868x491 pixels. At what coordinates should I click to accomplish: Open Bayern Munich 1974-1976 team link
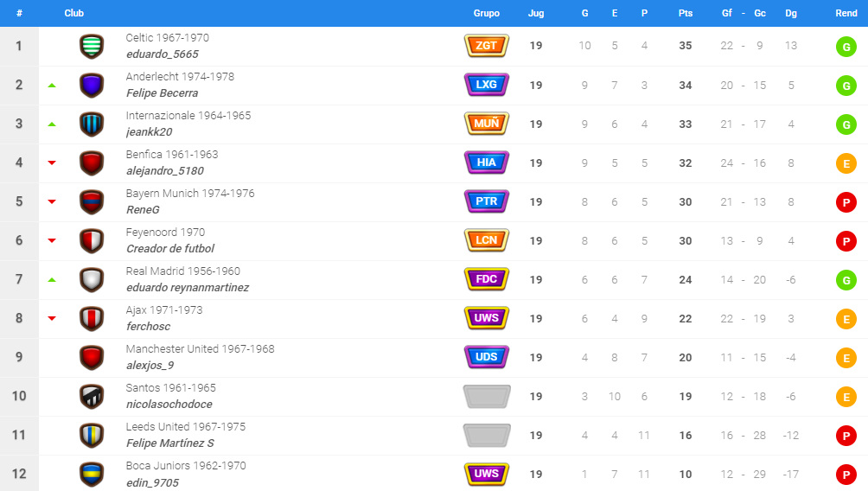(x=190, y=193)
